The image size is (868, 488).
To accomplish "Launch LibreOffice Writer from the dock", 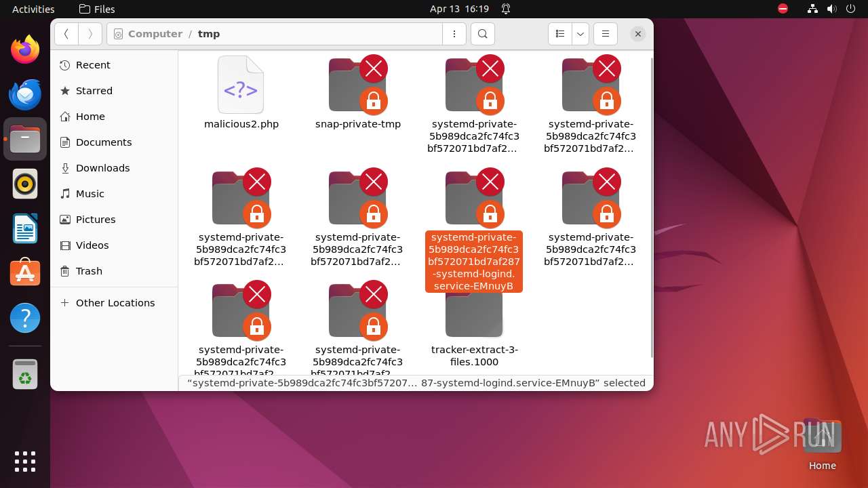I will click(25, 228).
